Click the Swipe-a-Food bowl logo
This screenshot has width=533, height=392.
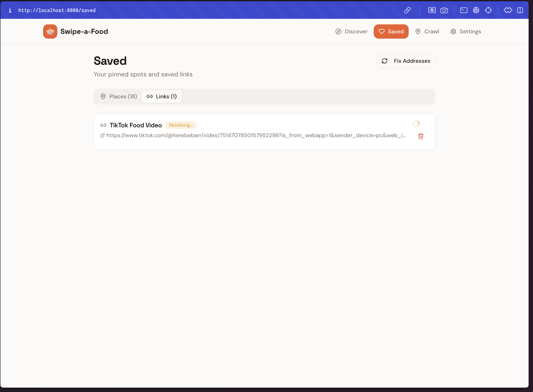pos(50,31)
